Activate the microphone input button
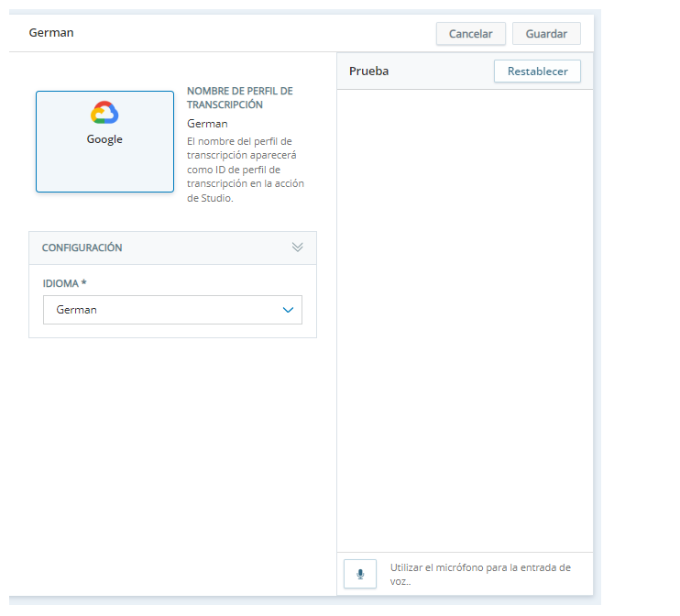 coord(360,574)
